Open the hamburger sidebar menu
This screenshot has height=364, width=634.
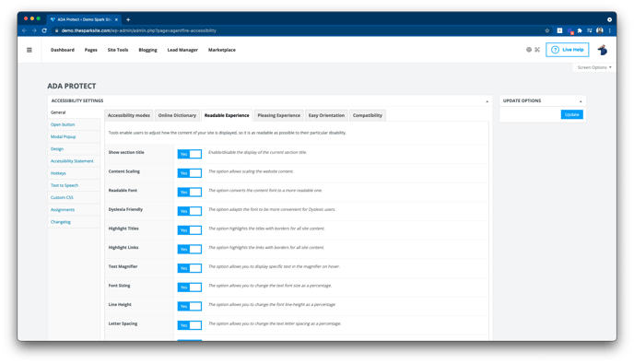tap(29, 50)
